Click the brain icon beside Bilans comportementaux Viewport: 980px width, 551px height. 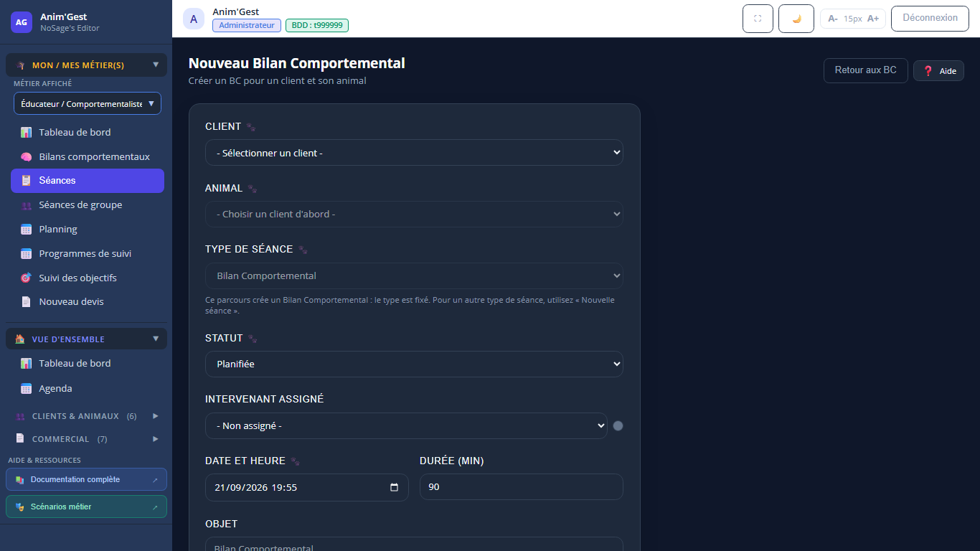26,156
